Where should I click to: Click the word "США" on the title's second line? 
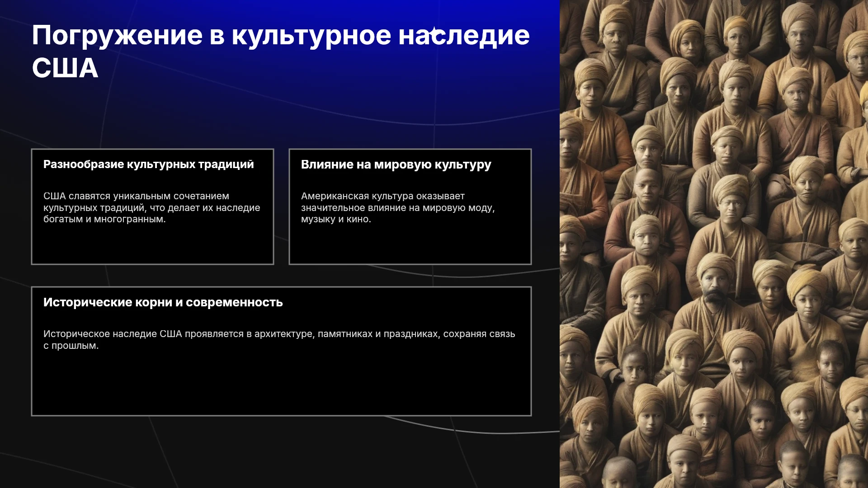coord(65,68)
